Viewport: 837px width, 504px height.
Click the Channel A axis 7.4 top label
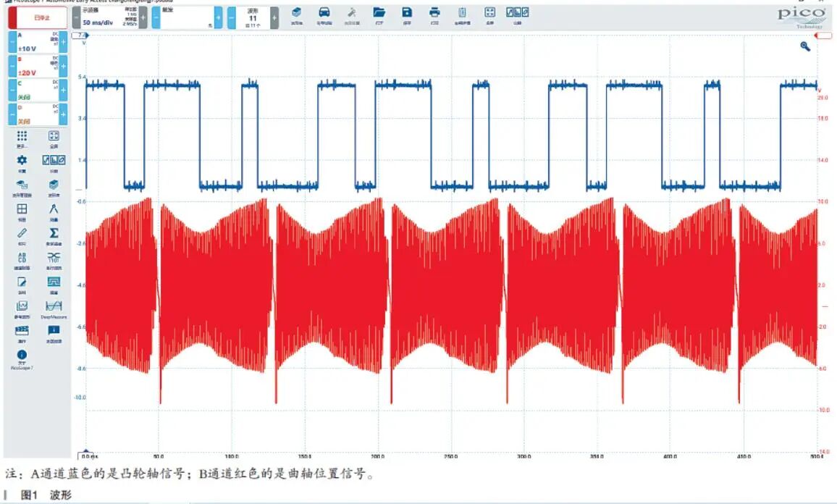tap(80, 35)
